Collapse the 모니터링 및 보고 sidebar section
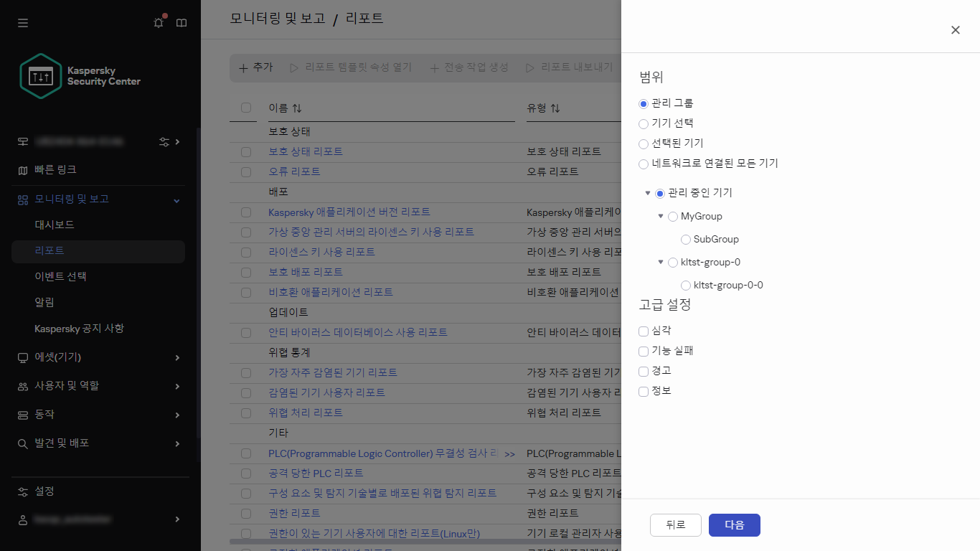980x551 pixels. coord(176,199)
